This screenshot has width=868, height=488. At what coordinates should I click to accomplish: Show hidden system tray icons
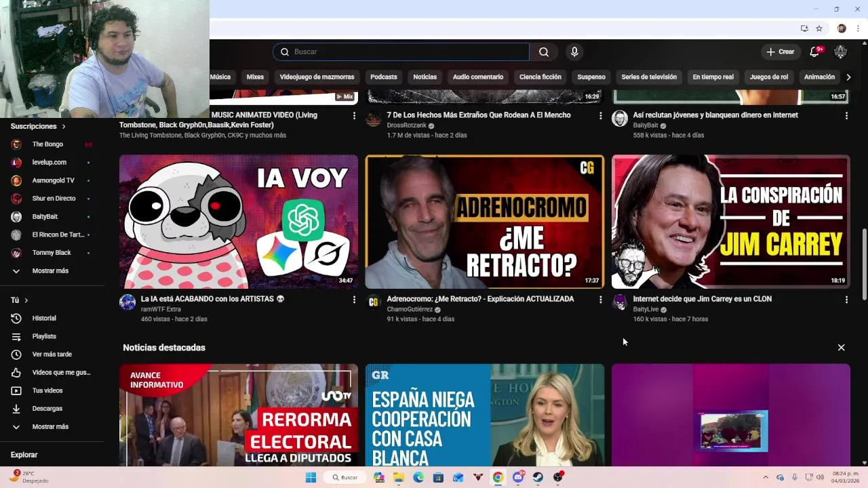[x=766, y=477]
